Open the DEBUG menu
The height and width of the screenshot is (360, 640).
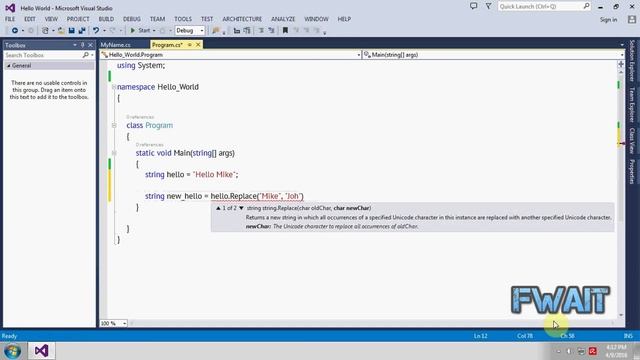(132, 19)
